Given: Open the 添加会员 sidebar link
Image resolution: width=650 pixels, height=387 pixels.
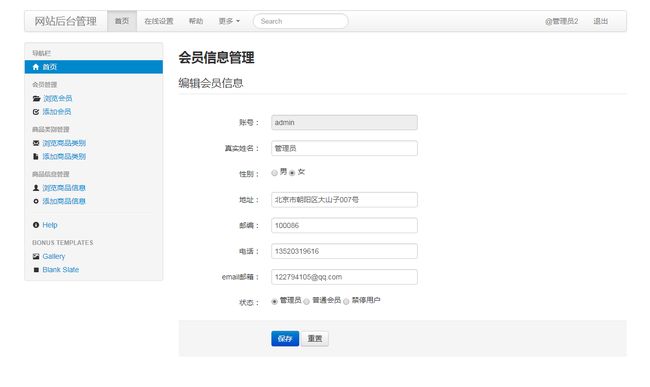Looking at the screenshot, I should pos(57,111).
